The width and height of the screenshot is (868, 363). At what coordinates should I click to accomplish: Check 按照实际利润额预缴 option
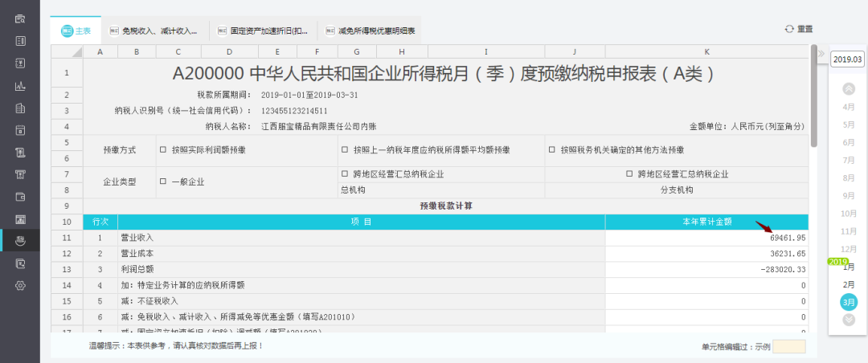click(162, 149)
